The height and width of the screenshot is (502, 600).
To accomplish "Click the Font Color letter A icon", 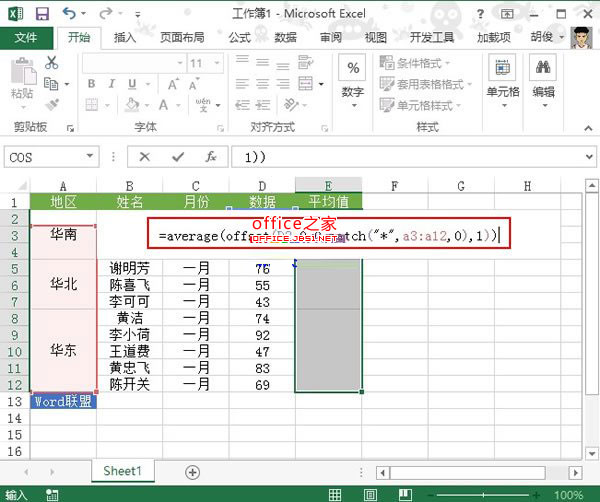I will [x=163, y=104].
